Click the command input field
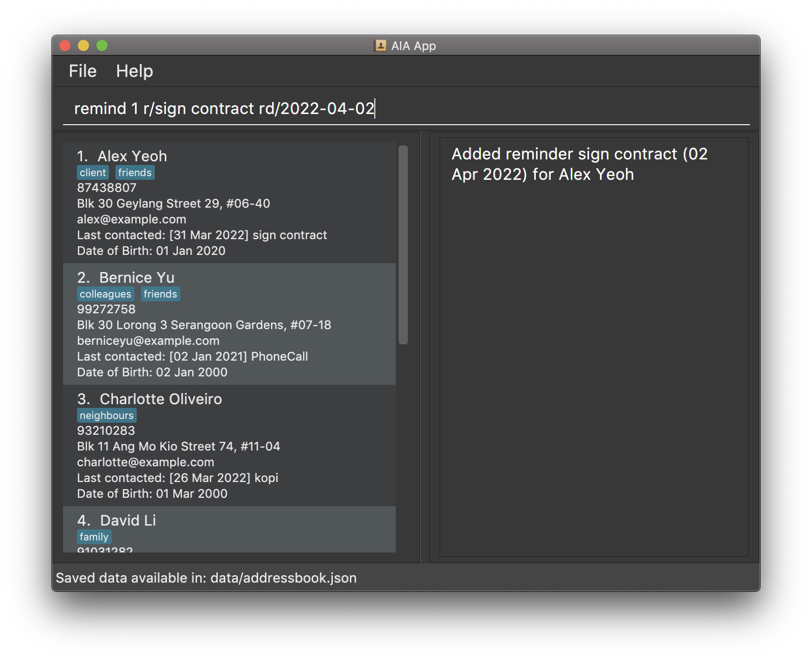 pos(406,108)
